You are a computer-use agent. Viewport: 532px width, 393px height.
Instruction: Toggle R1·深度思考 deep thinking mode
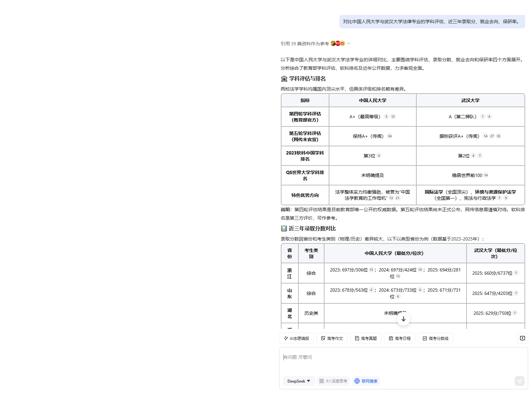[x=333, y=381]
